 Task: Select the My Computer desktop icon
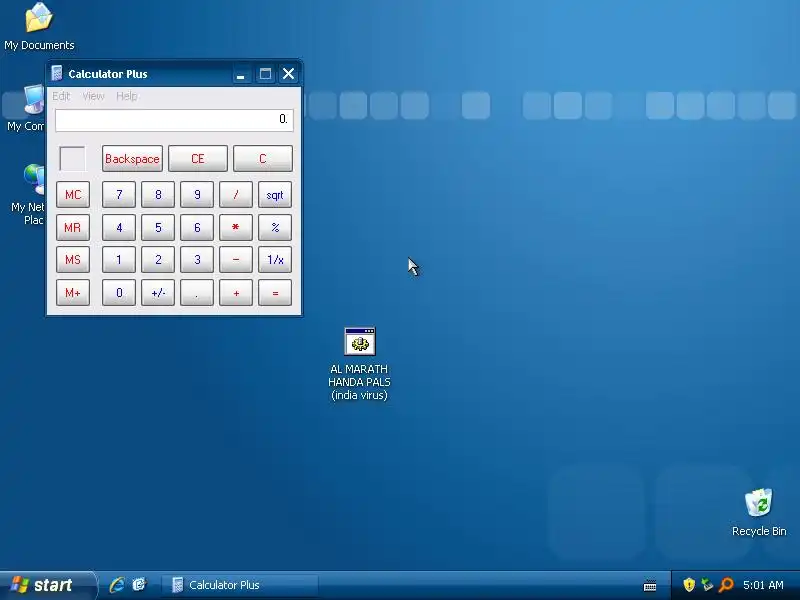coord(26,109)
